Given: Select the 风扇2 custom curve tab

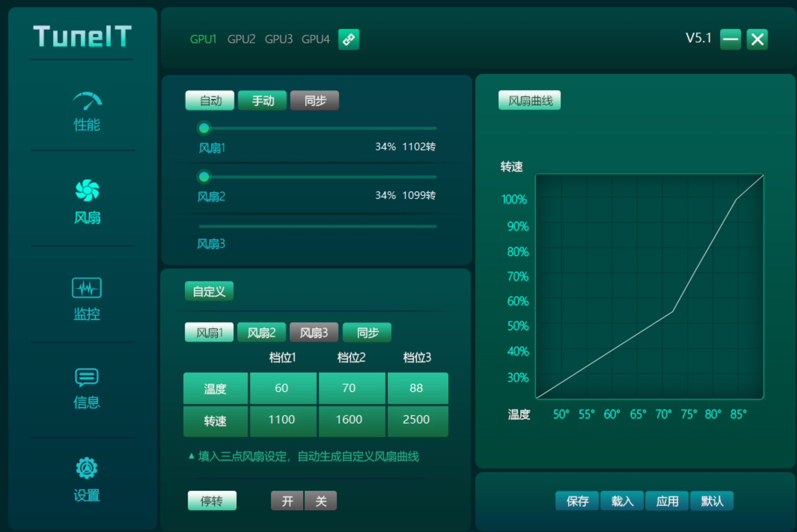Looking at the screenshot, I should coord(262,332).
